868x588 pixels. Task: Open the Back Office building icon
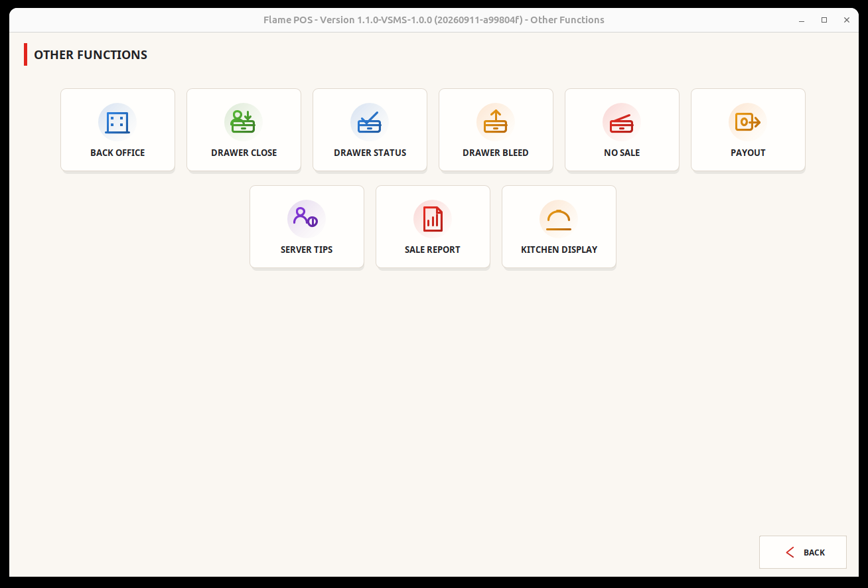pos(117,122)
